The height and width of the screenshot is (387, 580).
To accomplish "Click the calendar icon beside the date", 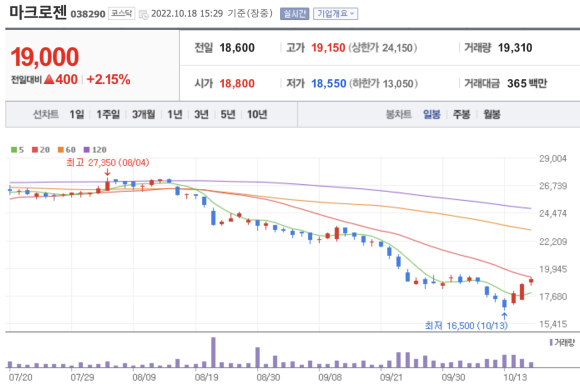I will click(x=143, y=14).
